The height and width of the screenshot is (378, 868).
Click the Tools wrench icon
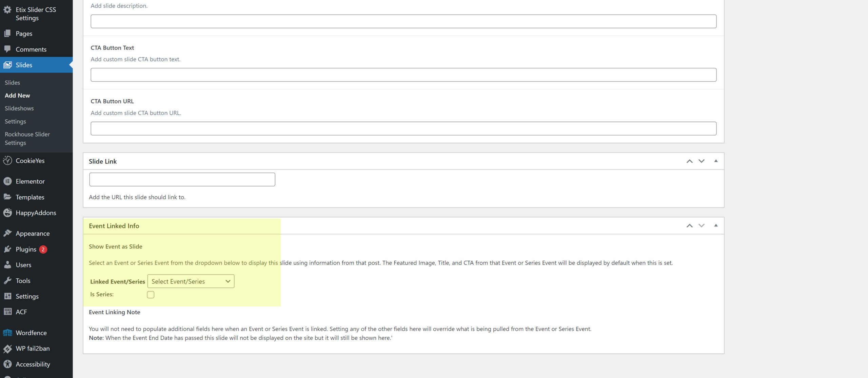[x=7, y=280]
